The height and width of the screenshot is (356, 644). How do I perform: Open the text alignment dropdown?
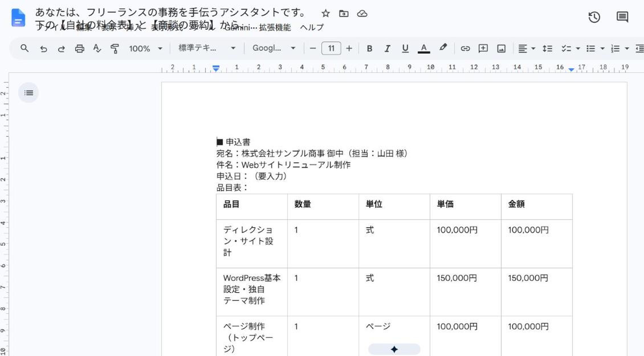[x=526, y=49]
